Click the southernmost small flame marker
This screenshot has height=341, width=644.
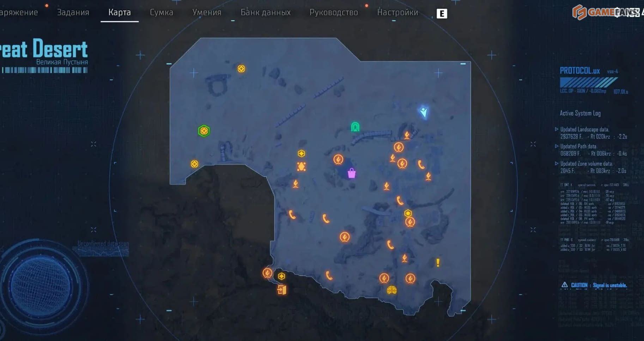click(405, 258)
